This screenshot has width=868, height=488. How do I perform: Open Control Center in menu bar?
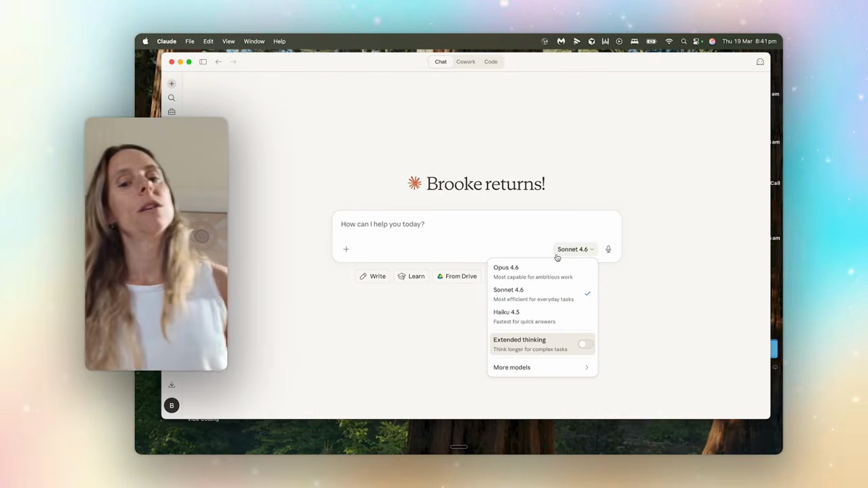tap(696, 41)
